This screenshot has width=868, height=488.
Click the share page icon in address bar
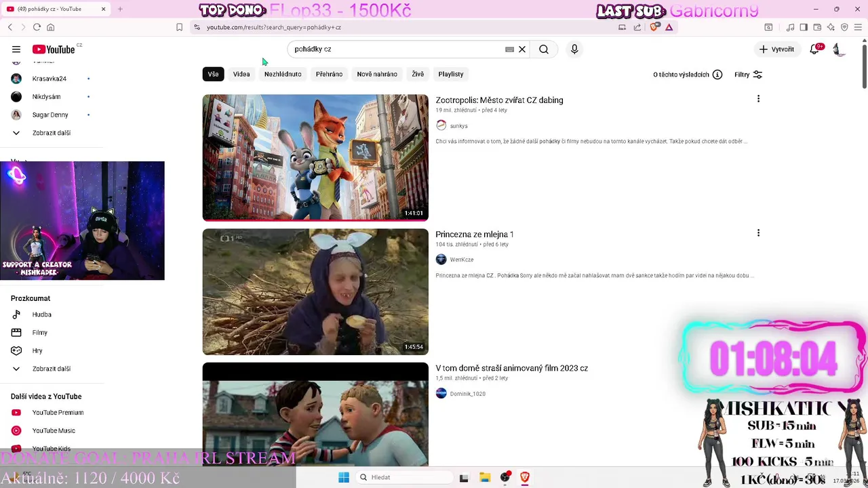point(637,27)
